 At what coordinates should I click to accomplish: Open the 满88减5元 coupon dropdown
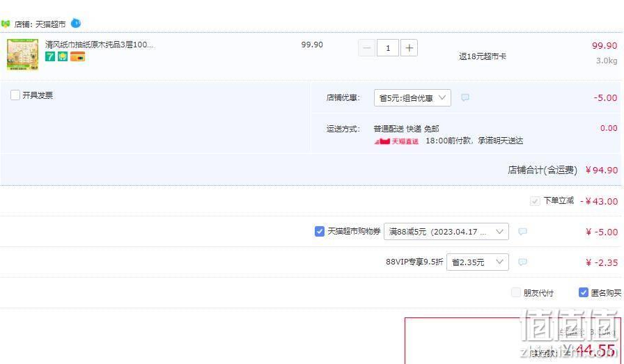point(446,232)
